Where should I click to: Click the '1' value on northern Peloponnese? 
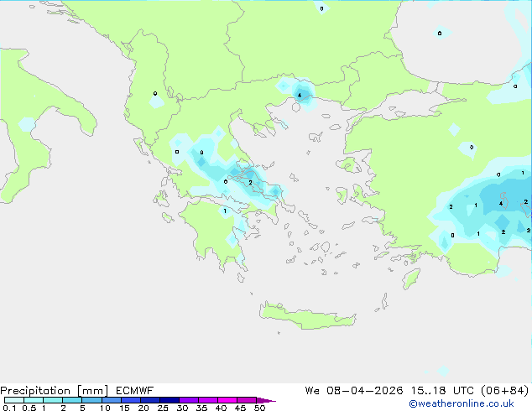(x=225, y=211)
